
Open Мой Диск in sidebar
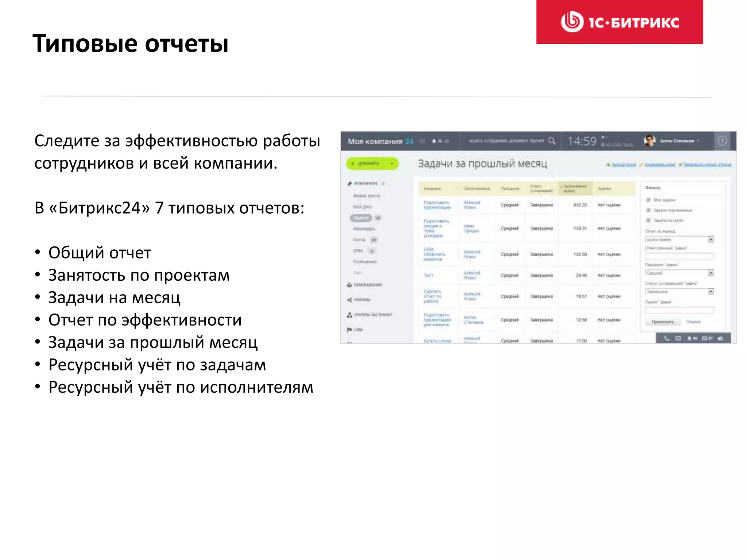362,207
